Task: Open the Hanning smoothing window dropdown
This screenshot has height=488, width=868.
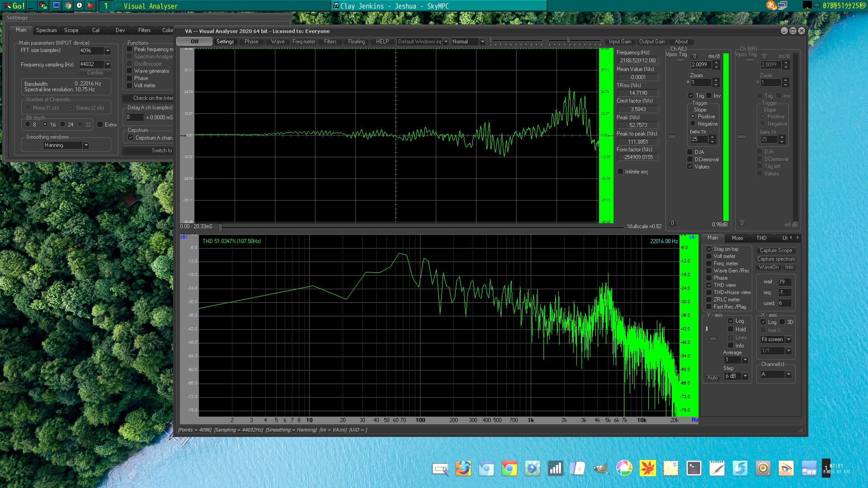Action: [85, 145]
